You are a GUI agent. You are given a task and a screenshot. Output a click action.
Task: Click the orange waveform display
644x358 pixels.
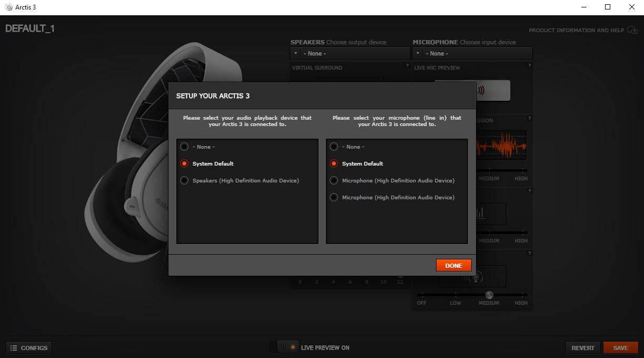pos(501,146)
